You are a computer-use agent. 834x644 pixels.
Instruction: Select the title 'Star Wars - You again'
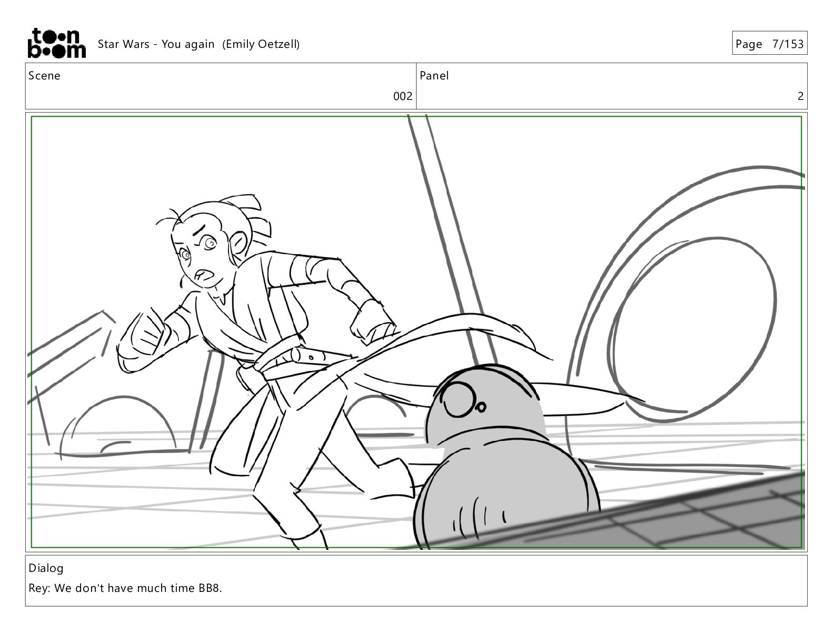click(156, 44)
